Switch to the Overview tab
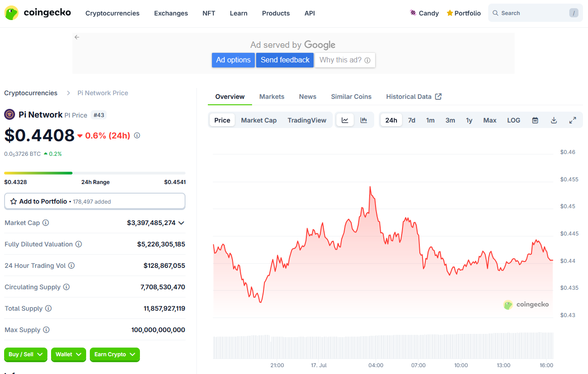Viewport: 588px width, 374px height. tap(230, 97)
